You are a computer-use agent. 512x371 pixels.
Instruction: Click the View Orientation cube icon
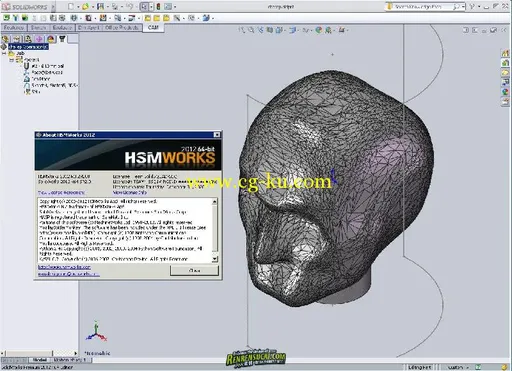coord(278,30)
